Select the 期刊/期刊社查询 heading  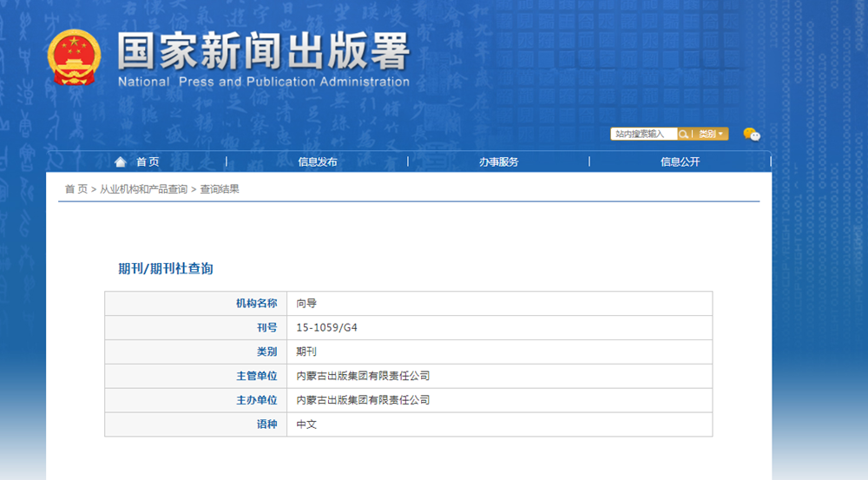pyautogui.click(x=166, y=268)
